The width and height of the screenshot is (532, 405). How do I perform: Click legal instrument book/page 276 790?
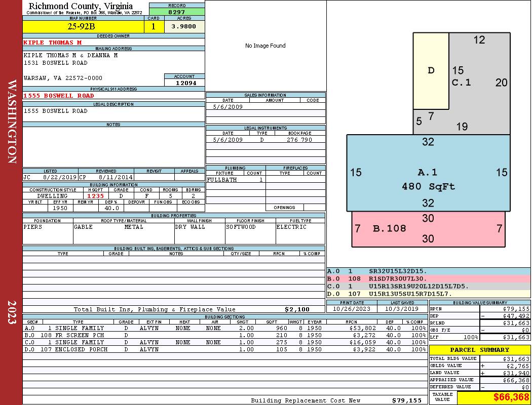(299, 140)
